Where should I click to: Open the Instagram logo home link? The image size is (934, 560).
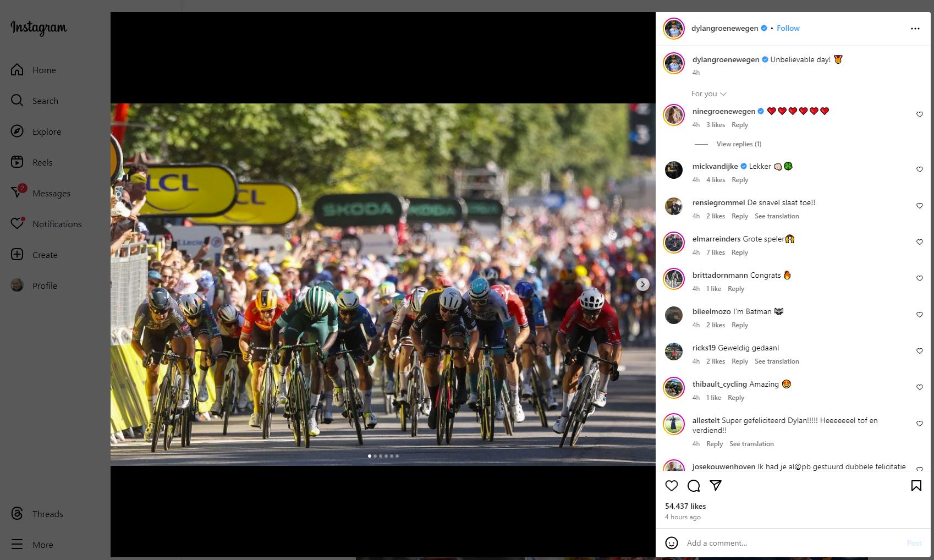[x=39, y=28]
